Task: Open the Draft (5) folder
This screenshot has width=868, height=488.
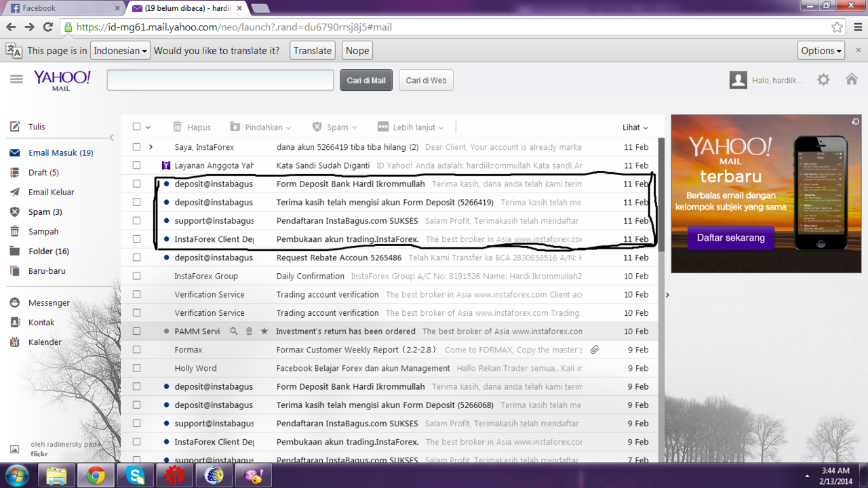Action: click(43, 172)
